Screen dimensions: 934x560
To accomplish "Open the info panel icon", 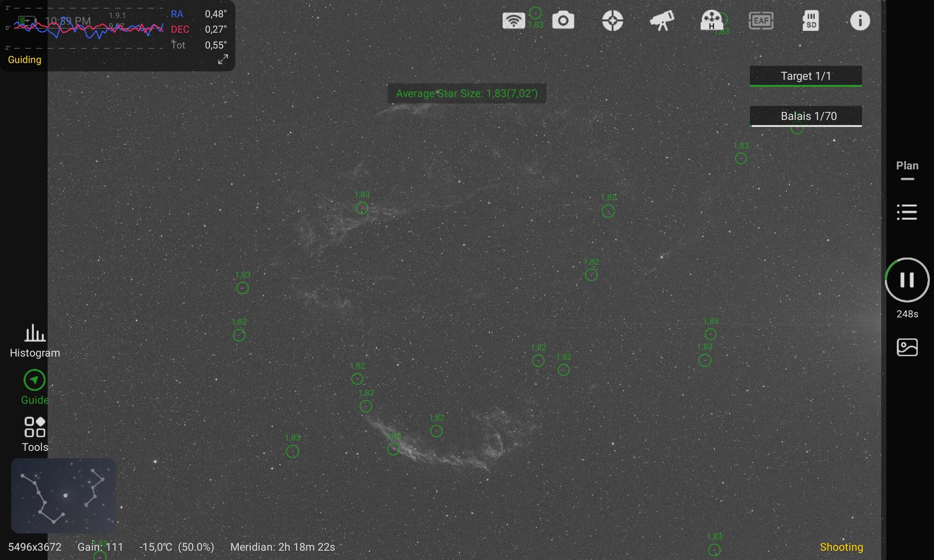I will [860, 21].
